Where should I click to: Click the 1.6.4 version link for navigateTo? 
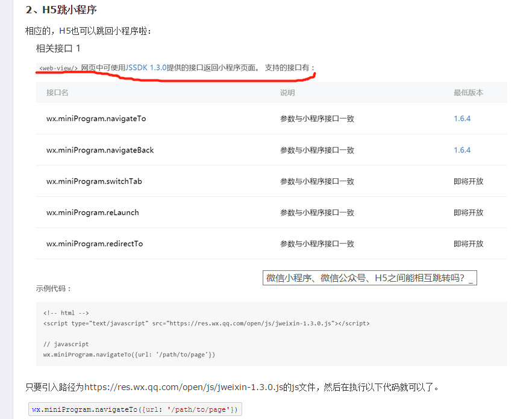coord(462,119)
